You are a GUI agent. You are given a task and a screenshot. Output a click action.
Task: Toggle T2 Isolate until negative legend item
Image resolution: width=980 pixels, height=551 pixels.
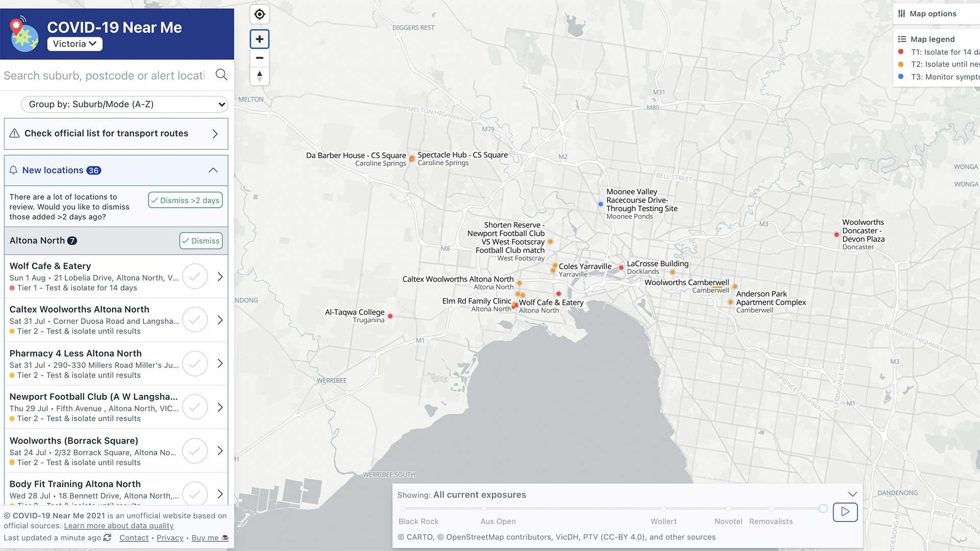tap(939, 64)
